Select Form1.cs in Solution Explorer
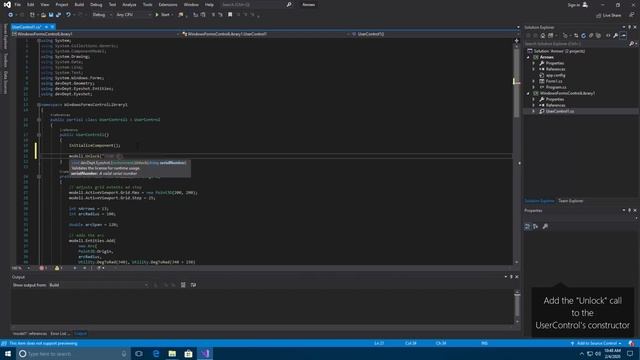 coord(554,81)
